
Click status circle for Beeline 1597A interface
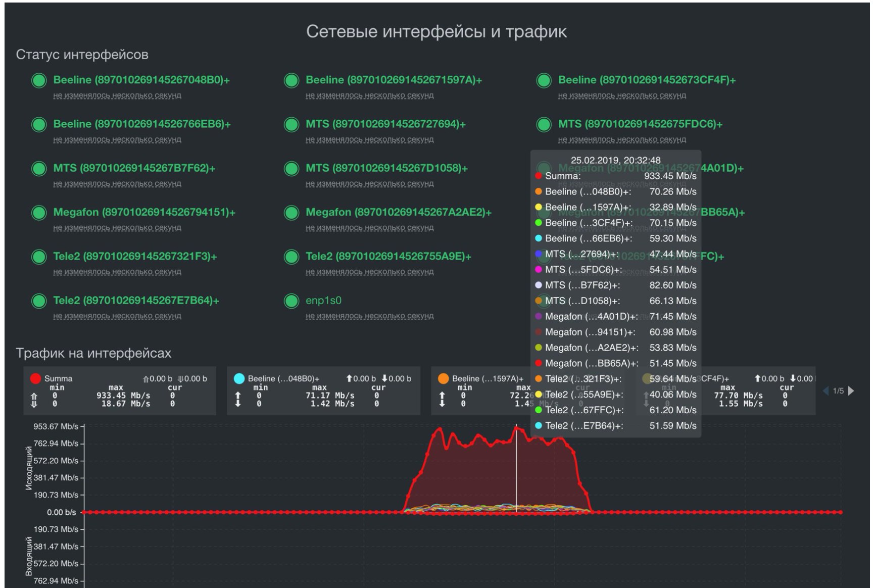point(291,80)
